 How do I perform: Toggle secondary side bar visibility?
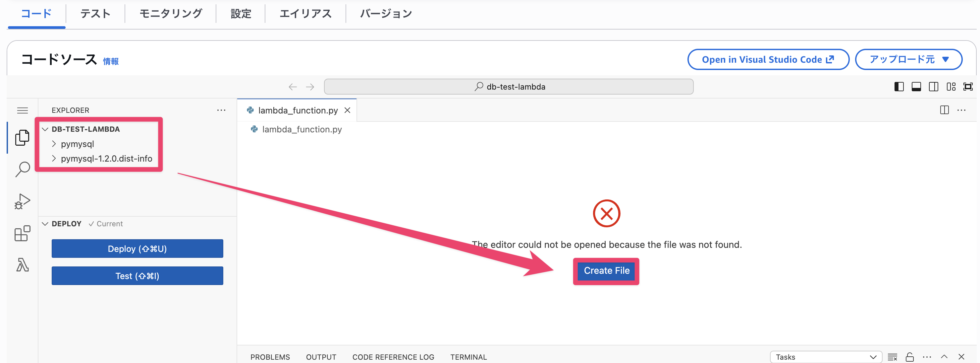point(934,87)
